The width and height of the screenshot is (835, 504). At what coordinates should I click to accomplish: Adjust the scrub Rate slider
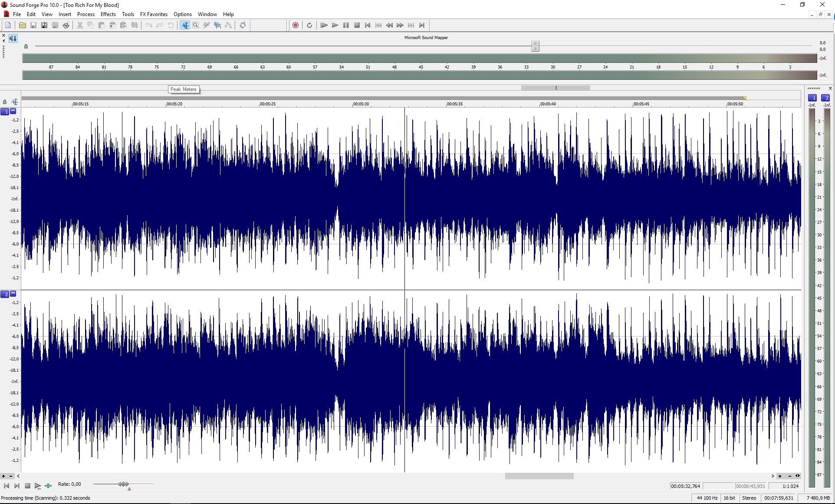coord(123,484)
